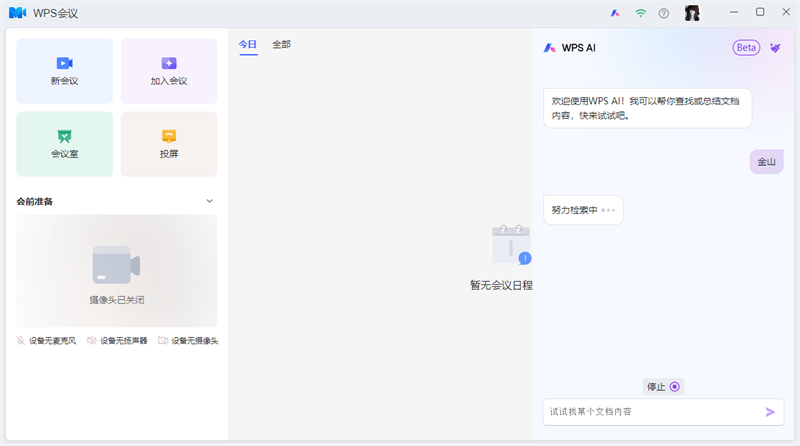Open the Meeting Room (会议室) tile
The height and width of the screenshot is (446, 800).
coord(64,144)
